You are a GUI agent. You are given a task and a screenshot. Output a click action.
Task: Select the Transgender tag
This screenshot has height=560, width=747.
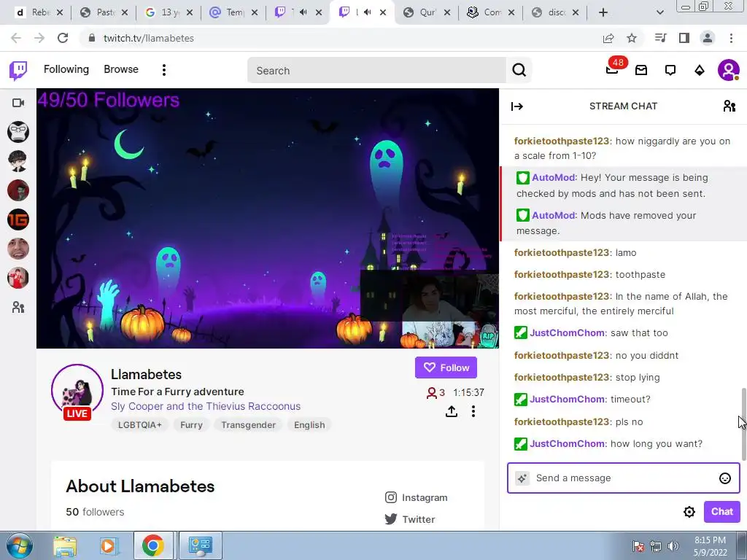point(248,425)
